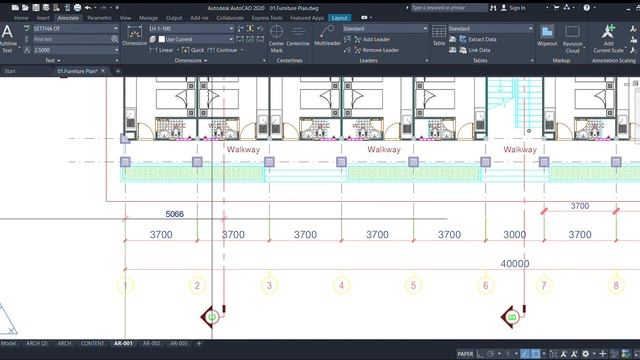
Task: Add new layout with plus button
Action: click(199, 344)
